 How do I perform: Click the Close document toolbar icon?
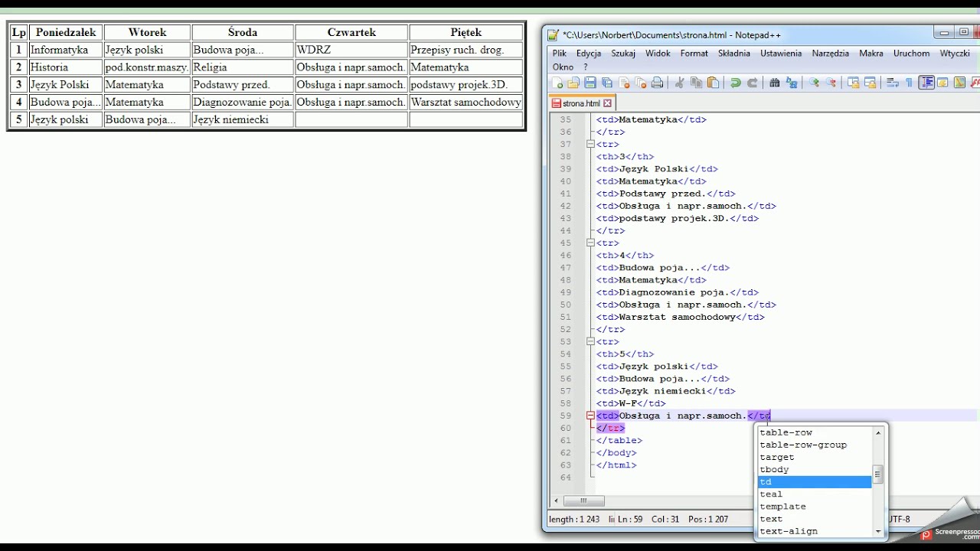[624, 83]
